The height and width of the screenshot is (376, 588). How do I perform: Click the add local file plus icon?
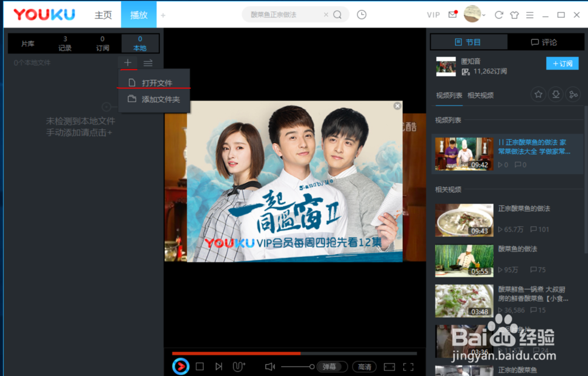tap(128, 62)
